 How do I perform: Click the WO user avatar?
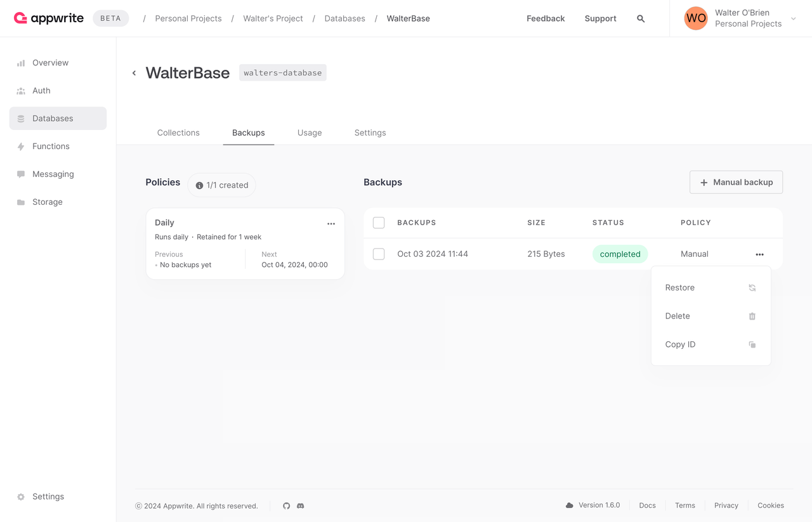coord(696,18)
